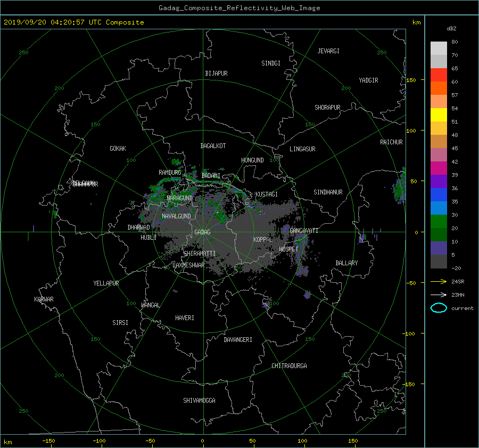Viewport: 479px width, 448px height.
Task: Click the YADGIR city label
Action: point(368,80)
